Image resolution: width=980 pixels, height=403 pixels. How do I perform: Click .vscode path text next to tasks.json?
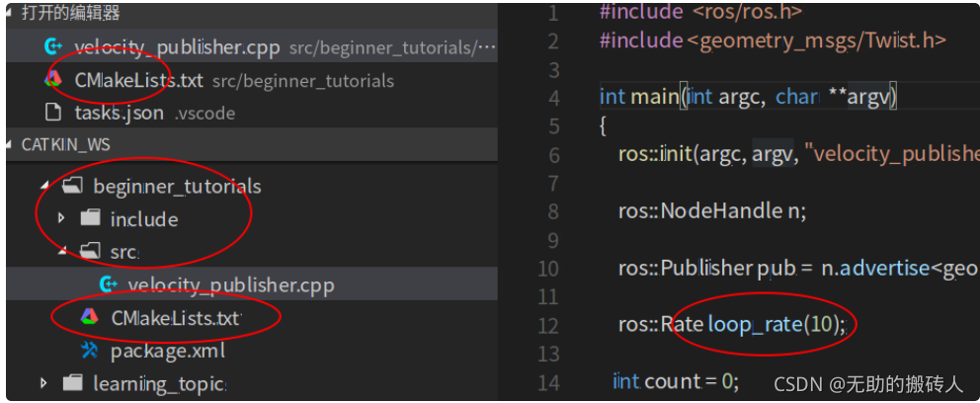click(x=204, y=114)
